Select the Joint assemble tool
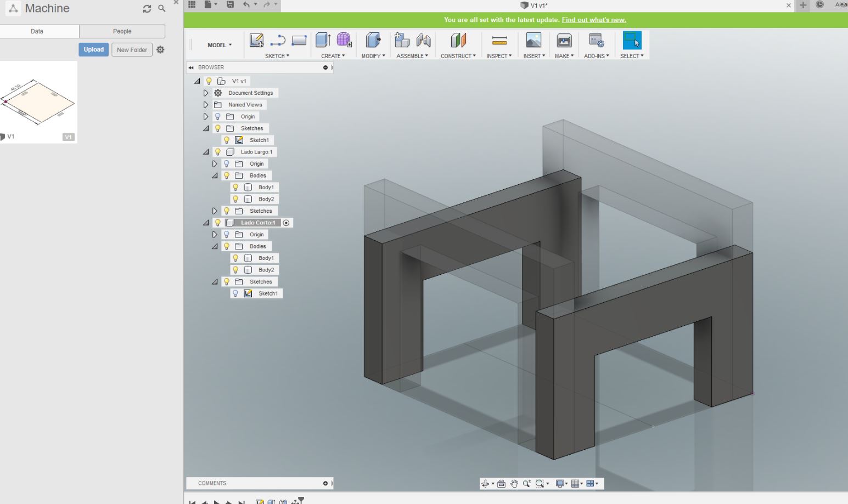 tap(423, 40)
